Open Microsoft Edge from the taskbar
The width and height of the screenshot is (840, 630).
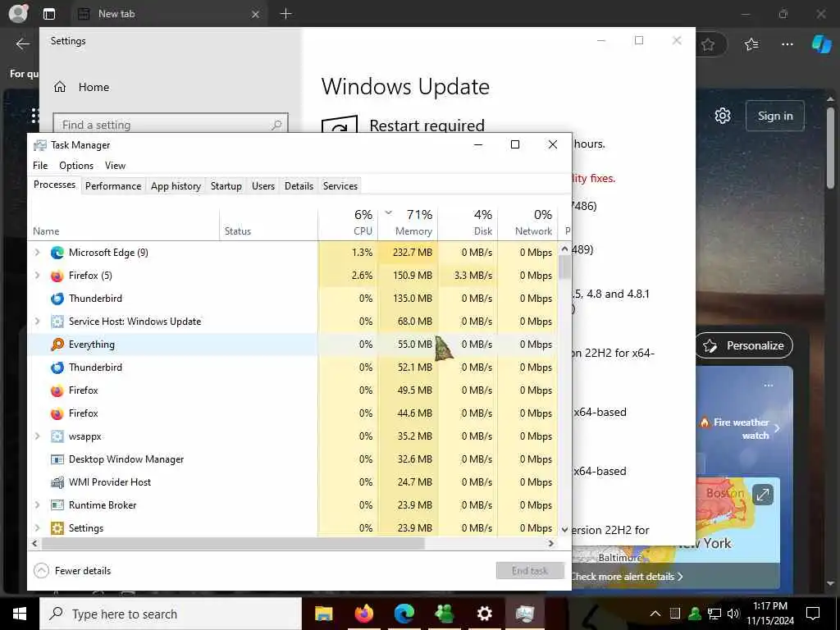(404, 614)
